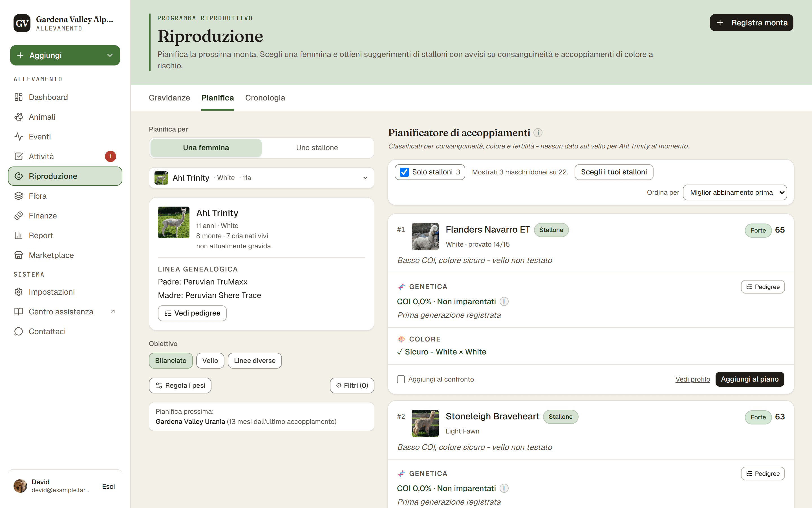Click Aggiungi al piano for Flanders Navarro
The height and width of the screenshot is (508, 812).
(x=750, y=379)
